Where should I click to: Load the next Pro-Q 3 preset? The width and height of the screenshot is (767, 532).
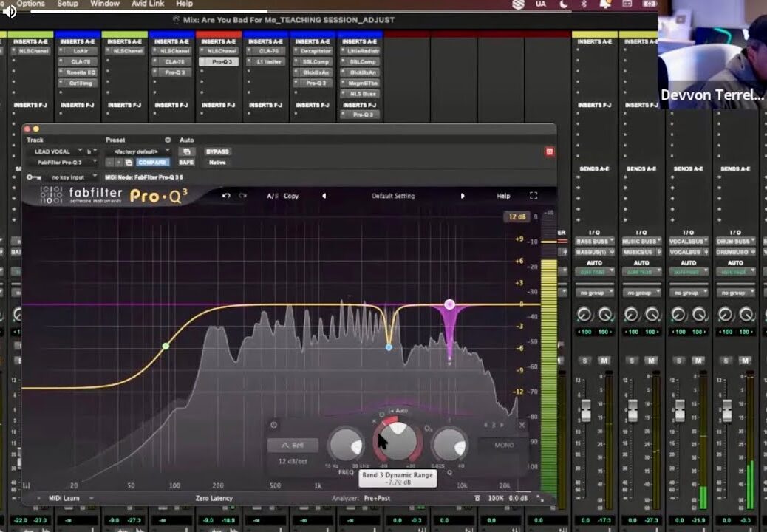point(463,196)
